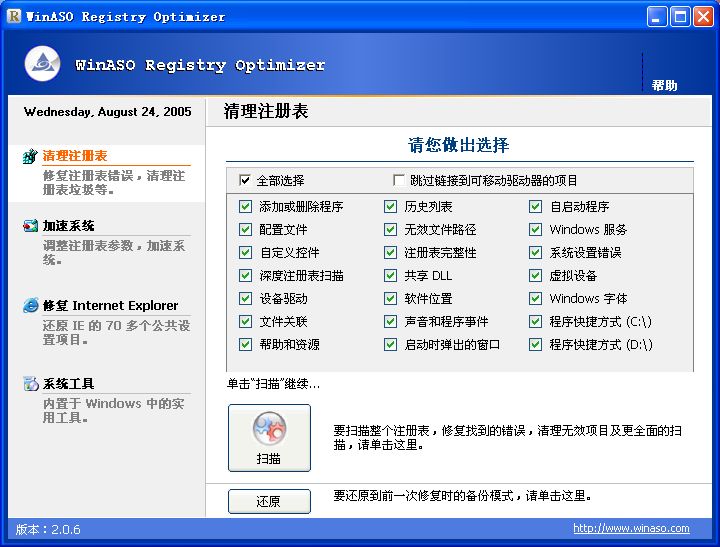This screenshot has height=547, width=720.
Task: Click description 修复注册表错误，清理注册表垃圾等
Action: [114, 182]
